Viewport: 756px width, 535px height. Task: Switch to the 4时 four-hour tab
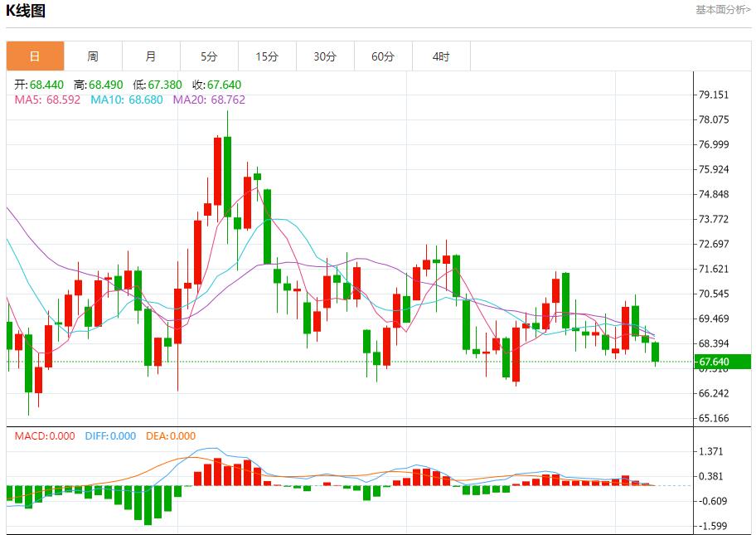click(441, 56)
